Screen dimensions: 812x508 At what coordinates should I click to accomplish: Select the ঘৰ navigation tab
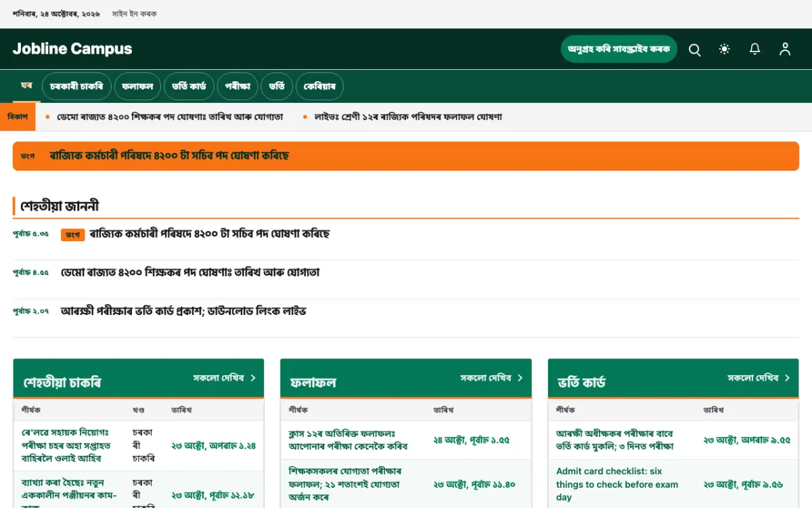(26, 86)
